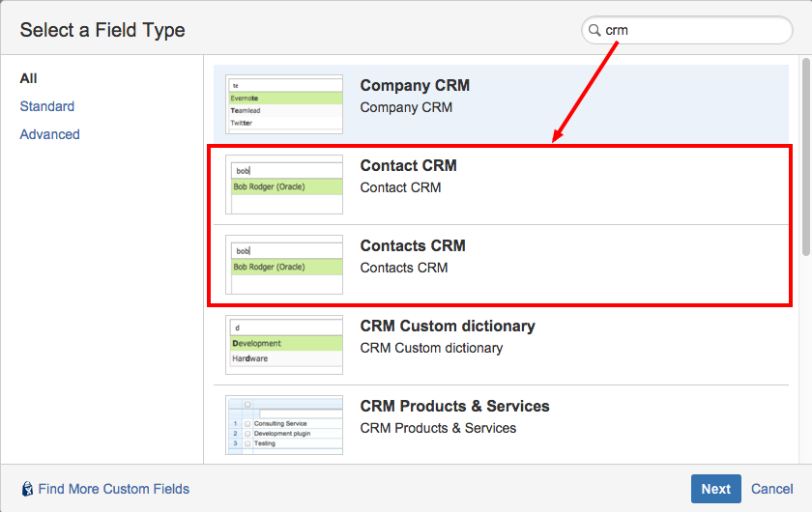Click the marketplace bag icon
The image size is (812, 512).
coord(27,489)
